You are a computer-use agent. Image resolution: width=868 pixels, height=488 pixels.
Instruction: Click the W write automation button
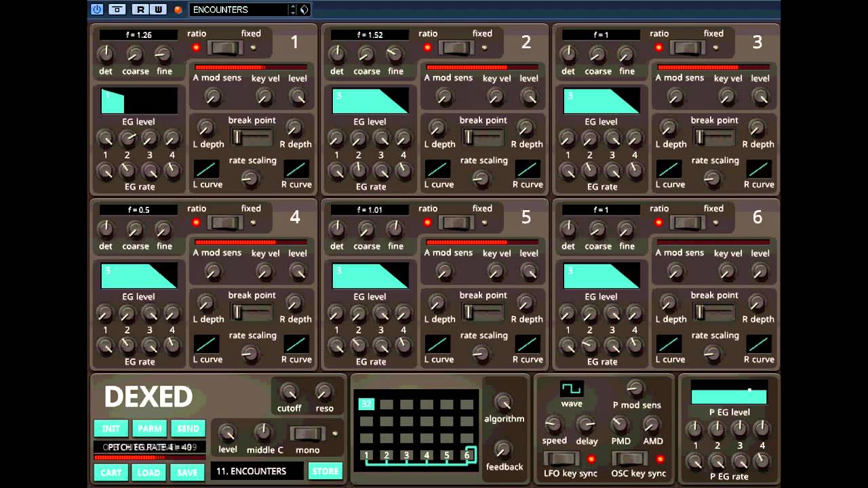click(158, 9)
